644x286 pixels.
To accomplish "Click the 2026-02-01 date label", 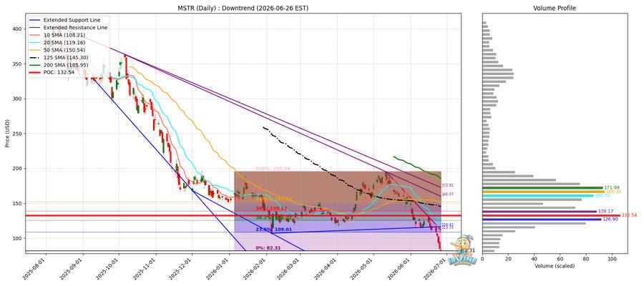I will [x=256, y=268].
